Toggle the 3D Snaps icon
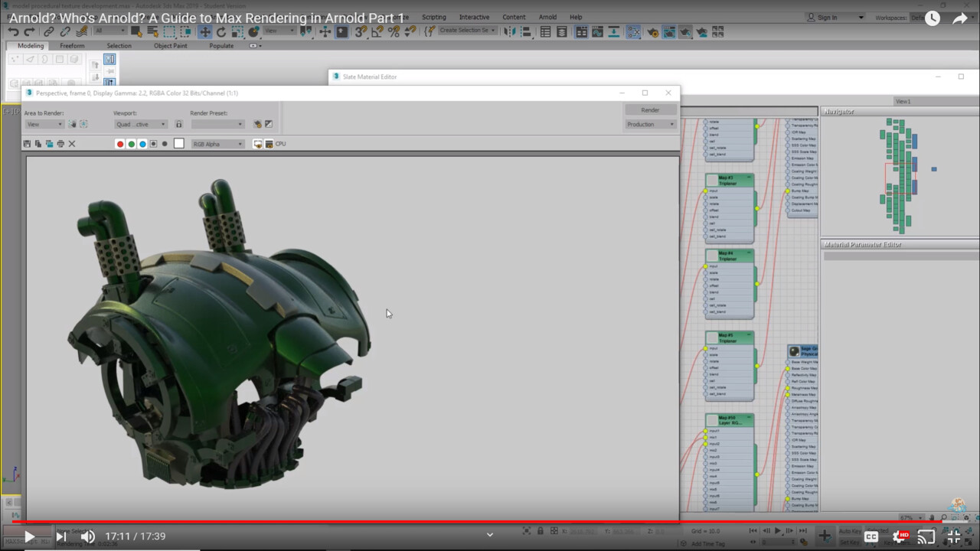 click(361, 32)
